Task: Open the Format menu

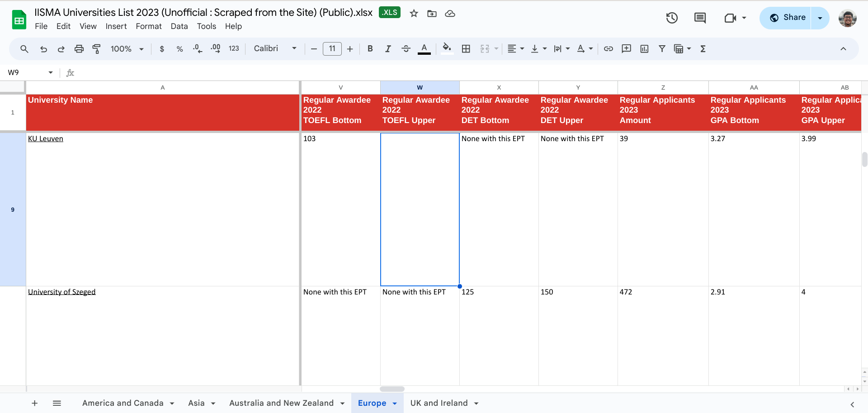Action: click(149, 26)
